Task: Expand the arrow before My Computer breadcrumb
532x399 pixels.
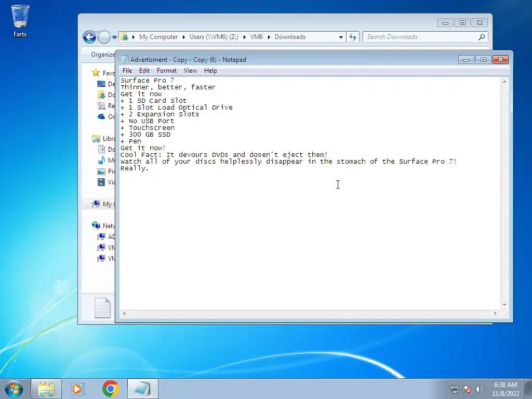Action: pyautogui.click(x=134, y=37)
